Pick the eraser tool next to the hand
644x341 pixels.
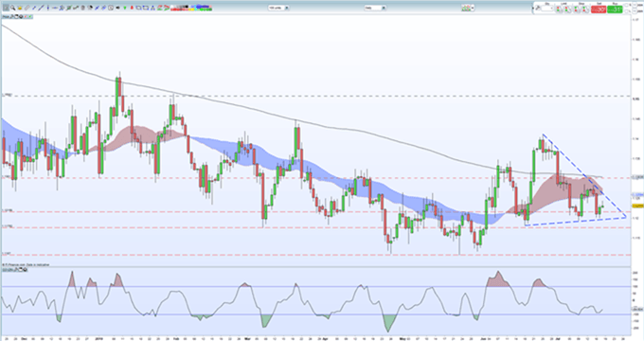tap(27, 8)
